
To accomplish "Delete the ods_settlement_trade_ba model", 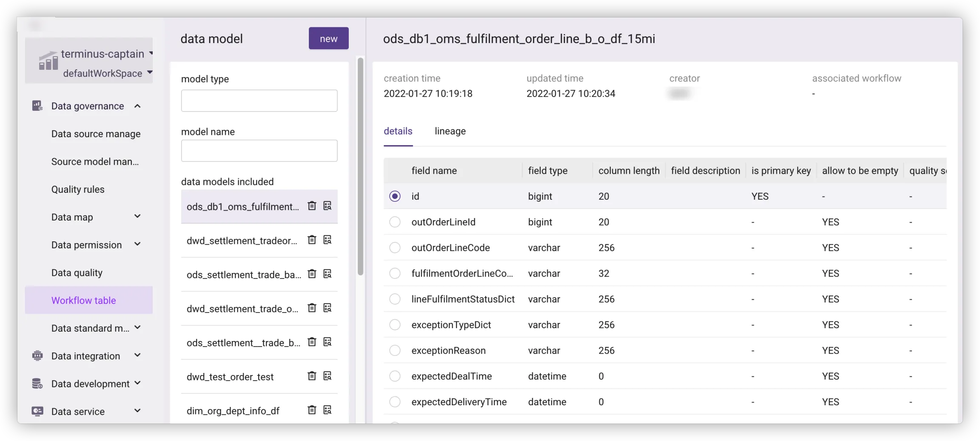I will pyautogui.click(x=312, y=274).
